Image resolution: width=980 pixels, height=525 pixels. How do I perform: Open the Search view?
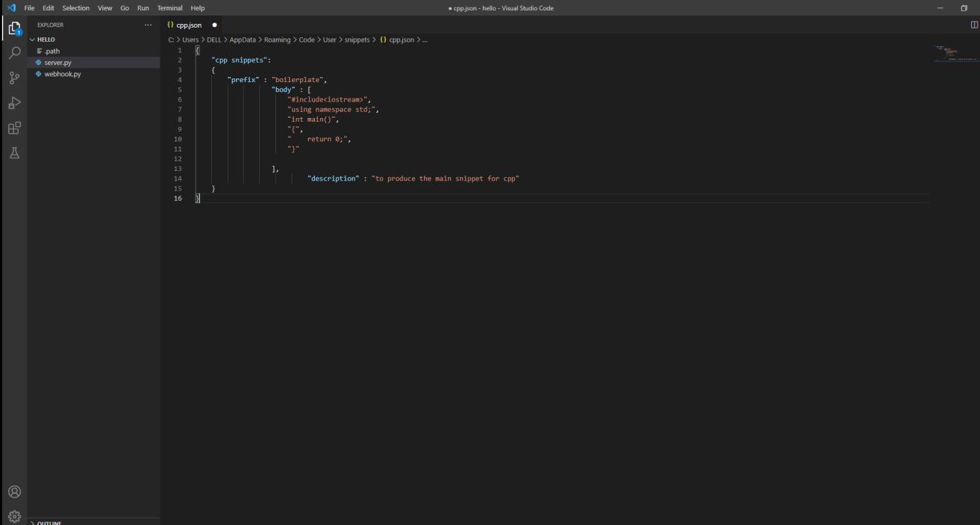tap(13, 53)
